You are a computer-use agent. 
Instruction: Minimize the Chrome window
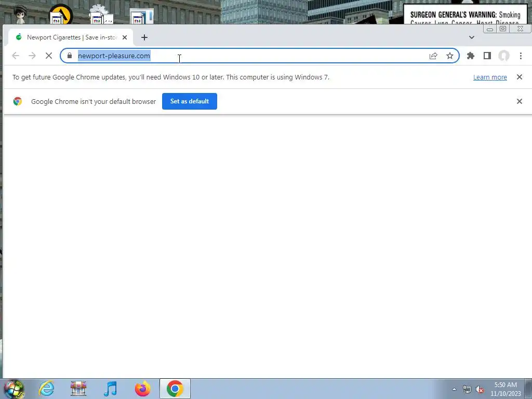pyautogui.click(x=490, y=29)
